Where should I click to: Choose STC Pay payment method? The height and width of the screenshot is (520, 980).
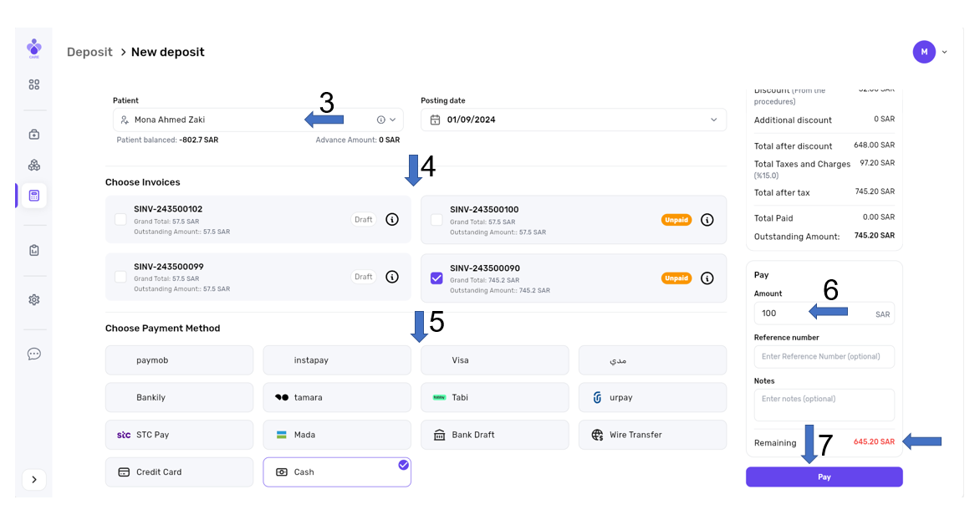click(179, 435)
